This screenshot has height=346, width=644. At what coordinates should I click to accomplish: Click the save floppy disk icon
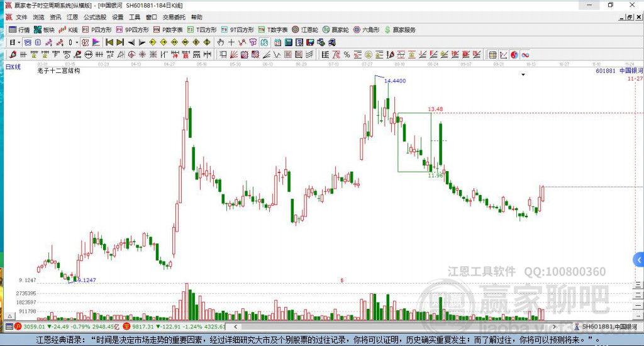click(x=310, y=42)
